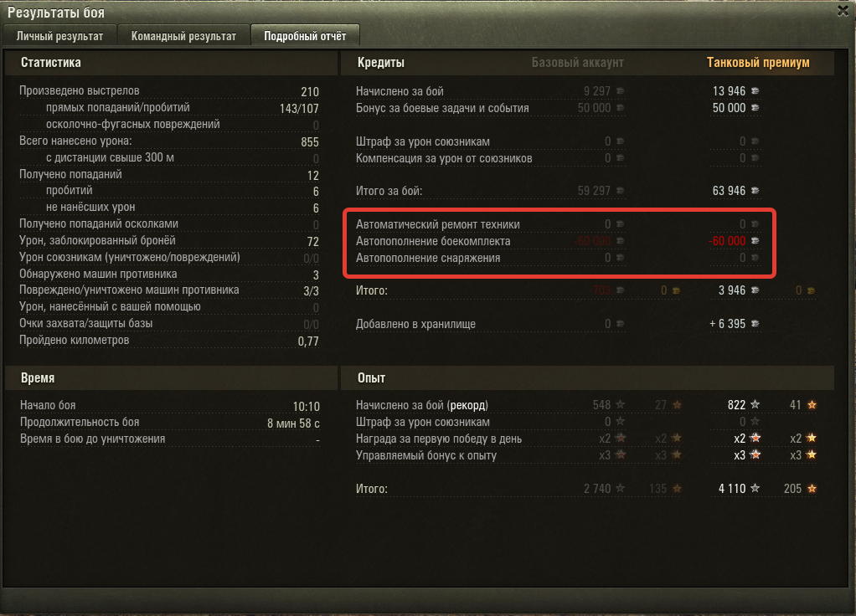Click credits icon next to 63 946 total
Screen dimensions: 856x616
755,191
